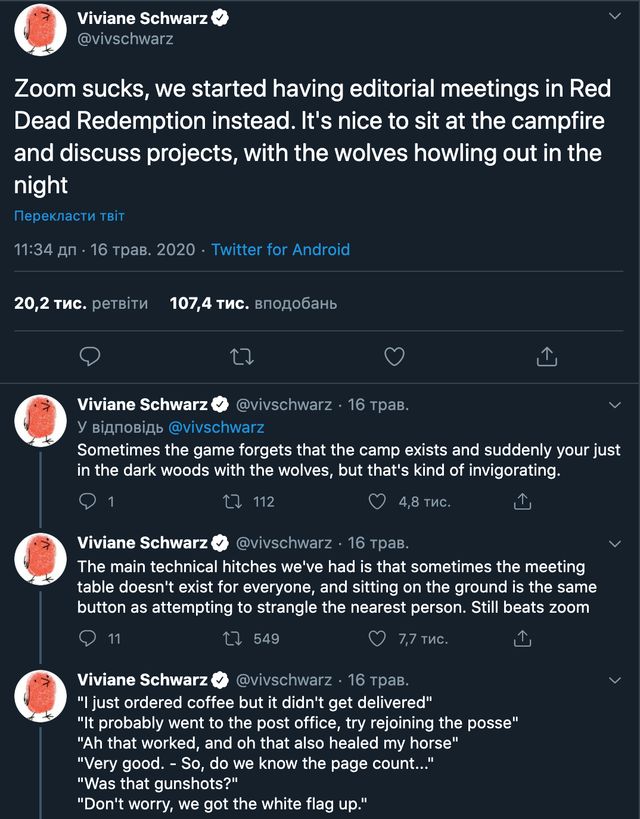Click the Перекласти твіт translate link
This screenshot has height=819, width=640.
tap(69, 216)
